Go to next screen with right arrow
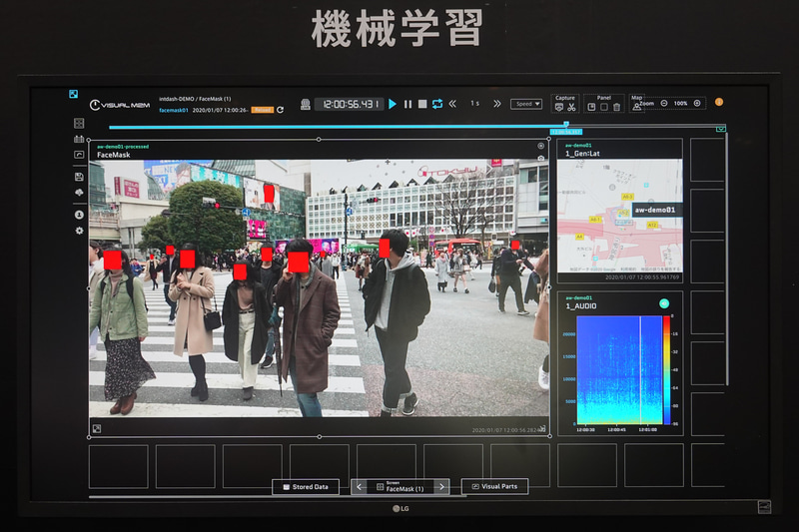Screen dimensions: 799x532 tap(441, 487)
